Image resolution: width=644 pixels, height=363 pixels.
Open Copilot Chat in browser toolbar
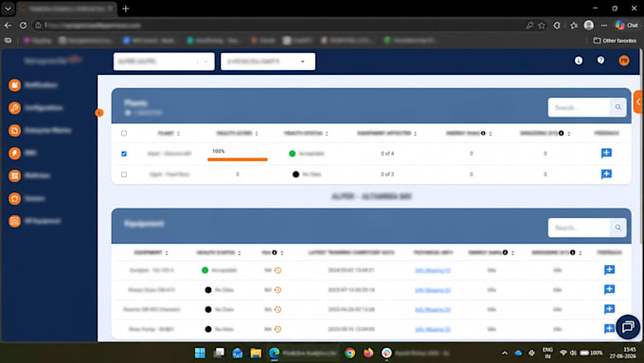626,25
